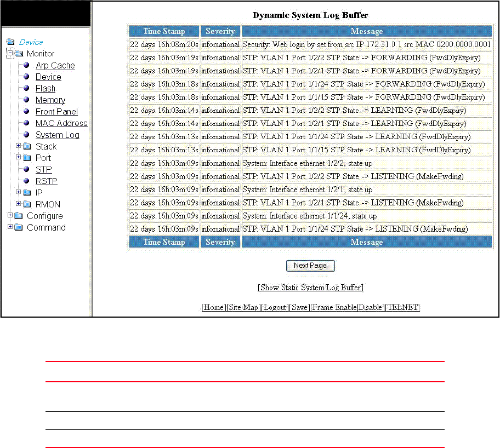
Task: Open the Memory monitor link
Action: click(x=50, y=100)
